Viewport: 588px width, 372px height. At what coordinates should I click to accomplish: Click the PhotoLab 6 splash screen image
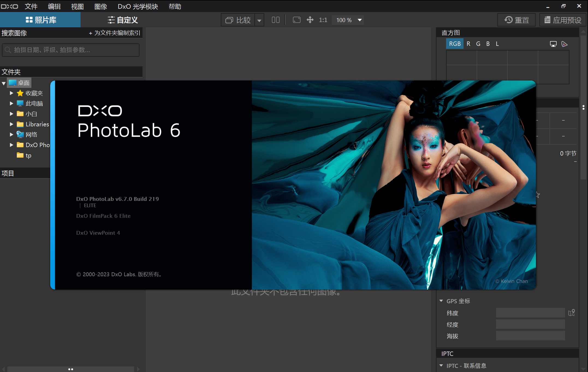coord(394,185)
